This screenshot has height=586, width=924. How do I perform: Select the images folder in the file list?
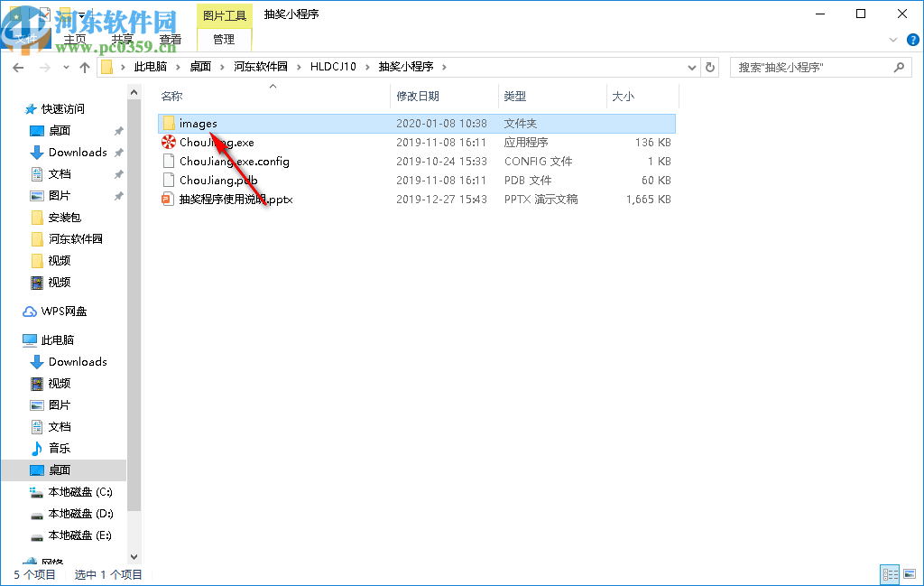[x=197, y=123]
